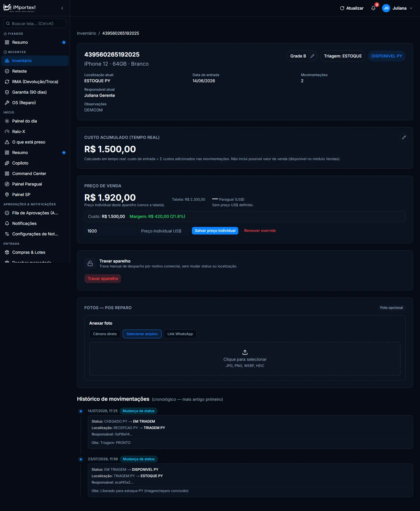Click the Remover override link

pos(260,231)
